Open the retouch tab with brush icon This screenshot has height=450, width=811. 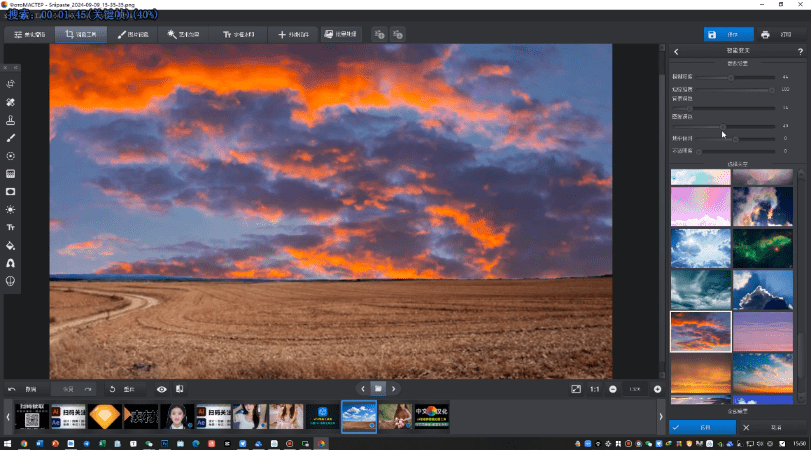pyautogui.click(x=133, y=34)
